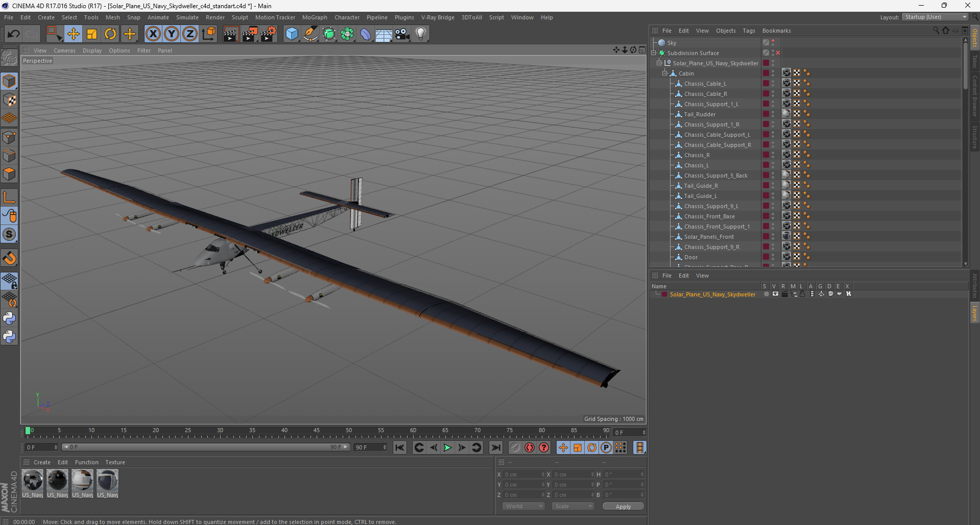The image size is (980, 525).
Task: Select the fourth US_Navy material swatch
Action: pyautogui.click(x=108, y=483)
